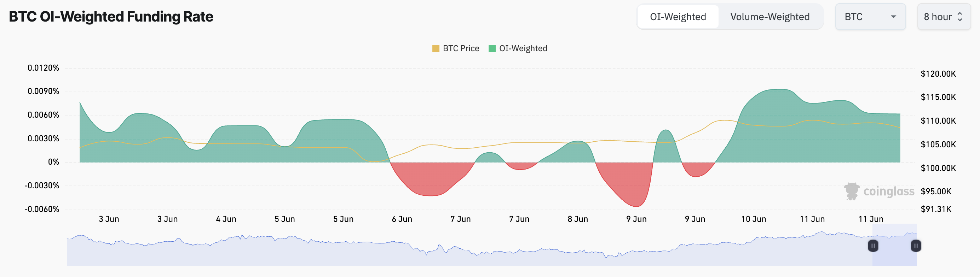Click the green OI-Weighted legend swatch
Screen dimensions: 980x277
(491, 48)
